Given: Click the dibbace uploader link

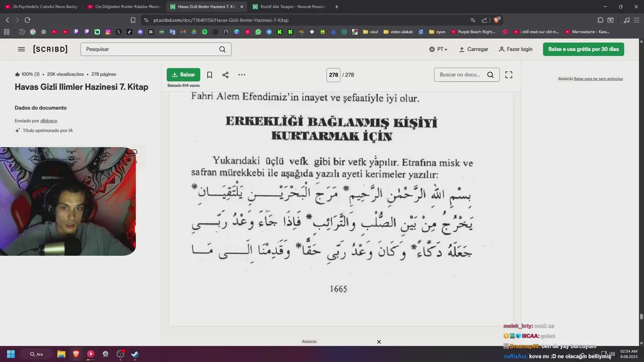Looking at the screenshot, I should (49, 121).
